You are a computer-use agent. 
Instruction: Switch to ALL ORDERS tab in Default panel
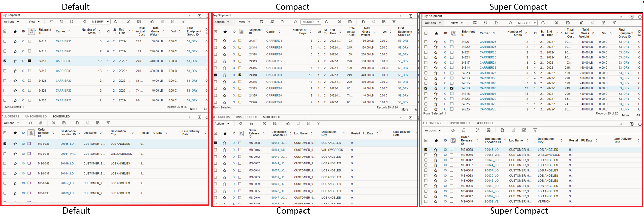coord(11,116)
